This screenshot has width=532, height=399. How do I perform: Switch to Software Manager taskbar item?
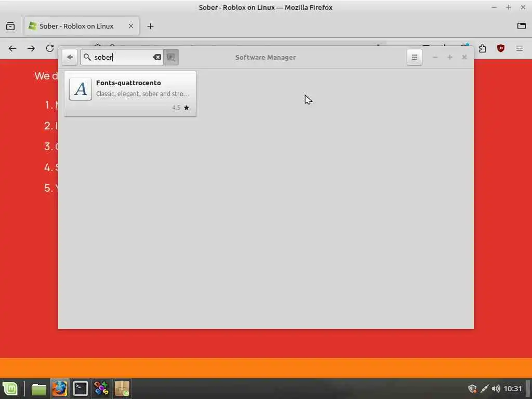tap(122, 389)
